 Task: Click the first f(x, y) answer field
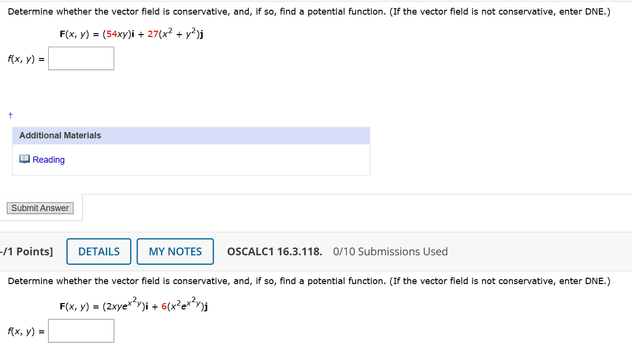tap(81, 58)
